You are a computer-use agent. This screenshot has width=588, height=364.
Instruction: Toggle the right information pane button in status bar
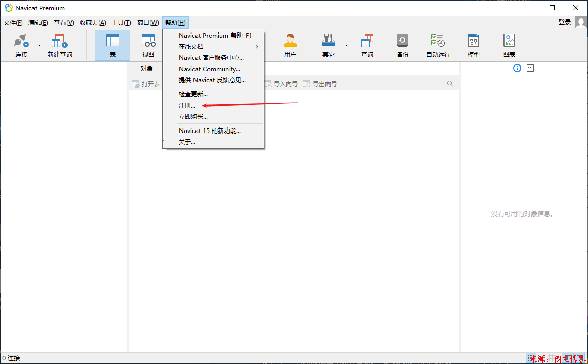pyautogui.click(x=579, y=358)
